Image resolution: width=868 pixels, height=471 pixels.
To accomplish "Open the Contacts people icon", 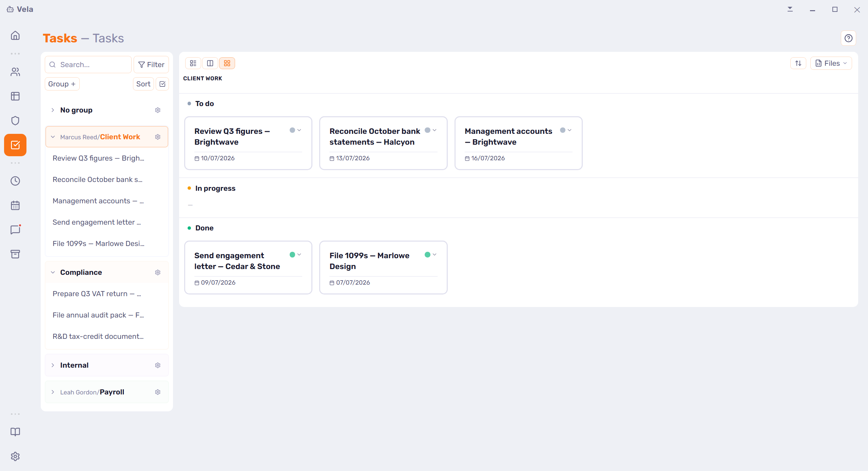I will [x=15, y=72].
